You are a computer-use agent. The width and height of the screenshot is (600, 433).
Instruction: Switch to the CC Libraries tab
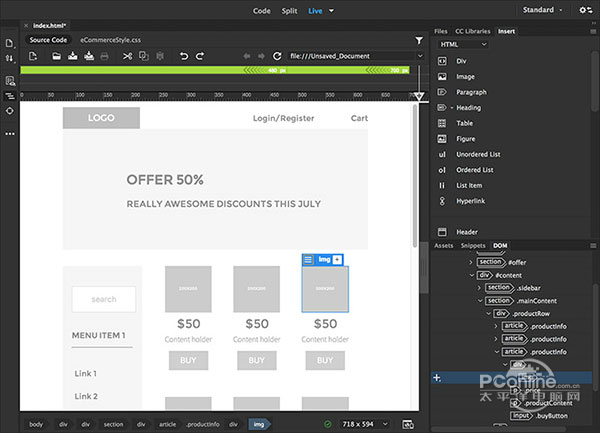pyautogui.click(x=473, y=31)
